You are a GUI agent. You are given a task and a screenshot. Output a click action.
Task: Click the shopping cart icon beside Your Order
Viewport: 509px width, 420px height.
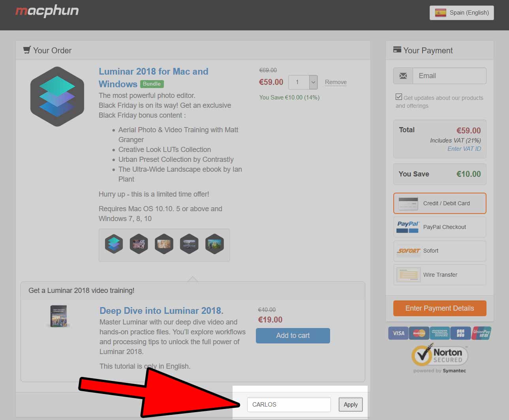pos(27,50)
